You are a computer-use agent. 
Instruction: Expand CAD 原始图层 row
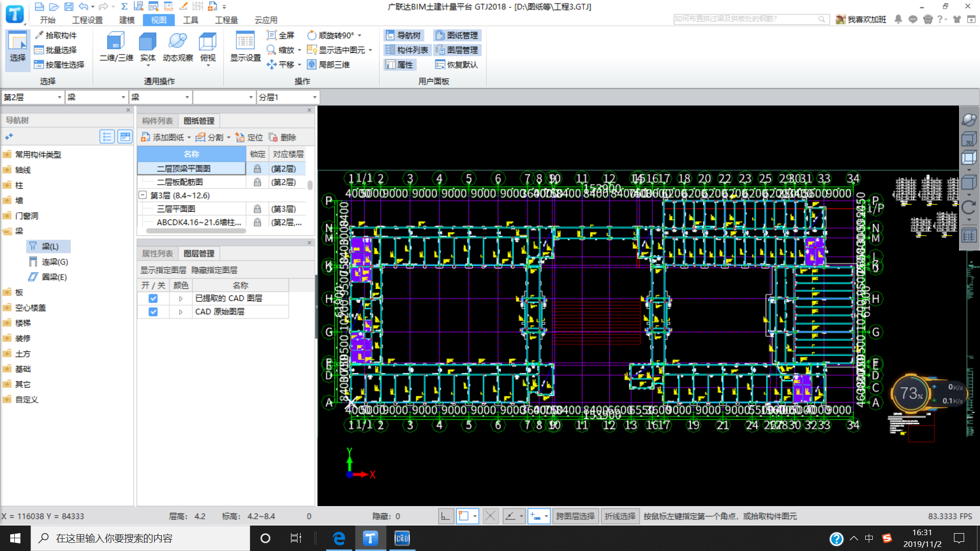pos(181,312)
